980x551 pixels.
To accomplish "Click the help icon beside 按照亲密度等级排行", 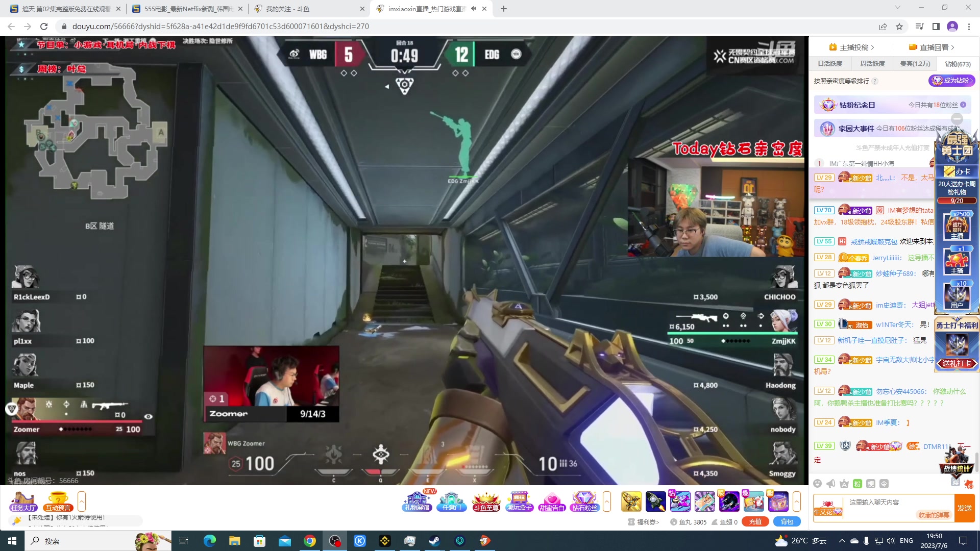I will point(875,81).
